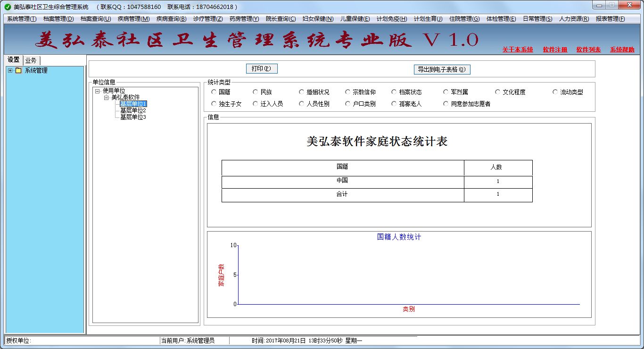Select the 国籍 statistics radio button
The height and width of the screenshot is (349, 644).
[x=214, y=92]
